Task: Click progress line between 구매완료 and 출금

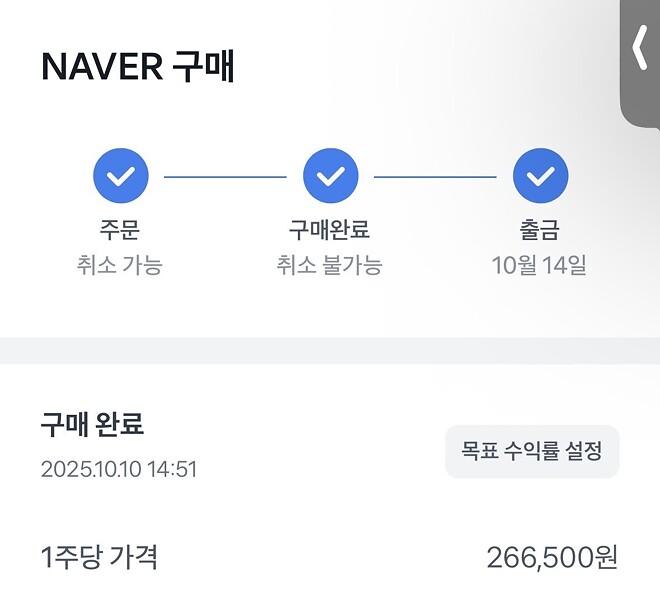Action: pyautogui.click(x=435, y=177)
